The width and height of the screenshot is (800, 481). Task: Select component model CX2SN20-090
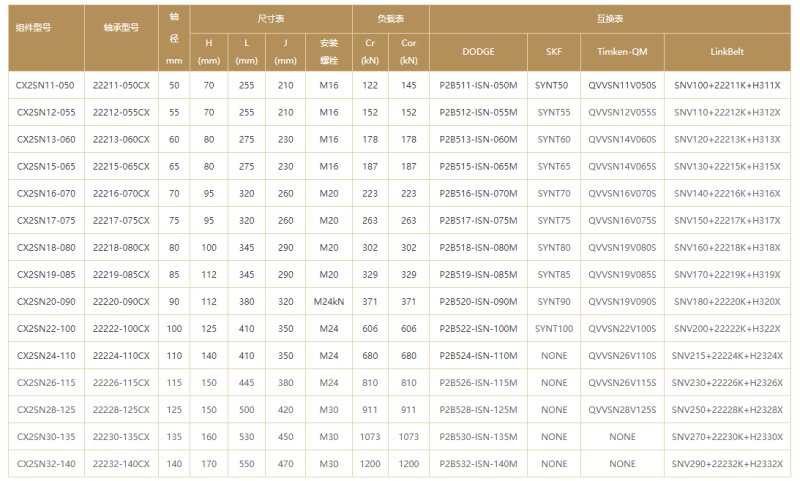[46, 301]
